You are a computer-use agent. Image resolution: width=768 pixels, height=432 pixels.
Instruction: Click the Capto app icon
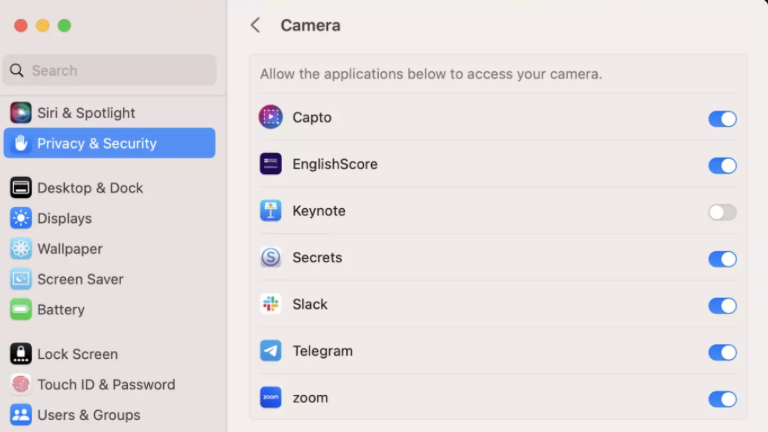click(x=270, y=117)
